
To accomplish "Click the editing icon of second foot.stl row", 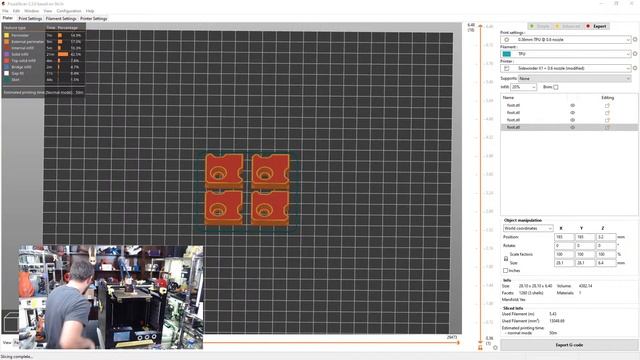I will click(607, 113).
